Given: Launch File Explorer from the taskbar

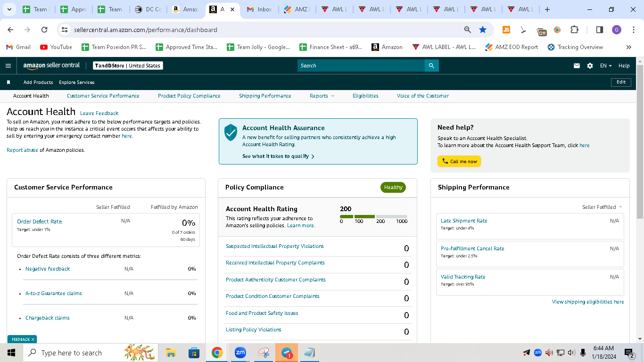Looking at the screenshot, I should coord(171,353).
